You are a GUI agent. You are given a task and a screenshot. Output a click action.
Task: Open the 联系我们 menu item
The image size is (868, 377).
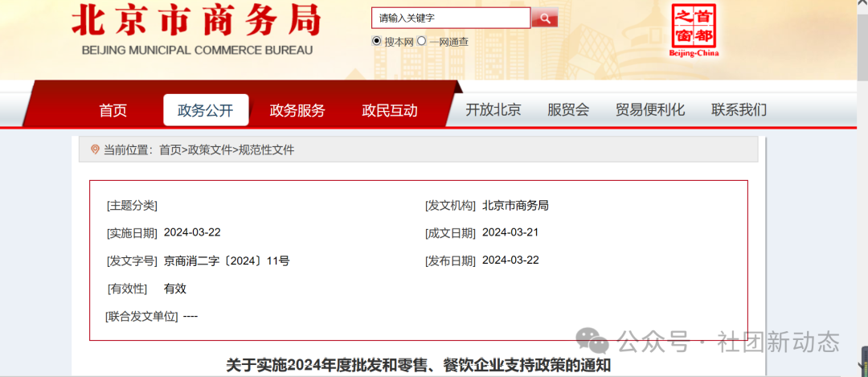click(739, 109)
